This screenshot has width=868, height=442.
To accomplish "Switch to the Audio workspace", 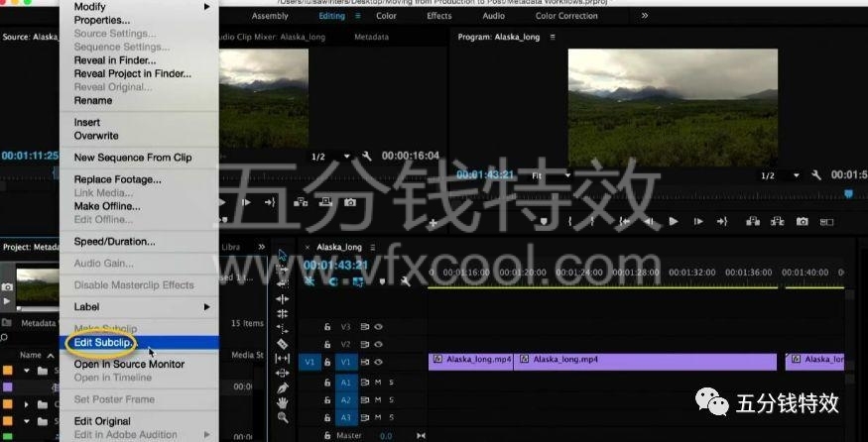I will [493, 16].
